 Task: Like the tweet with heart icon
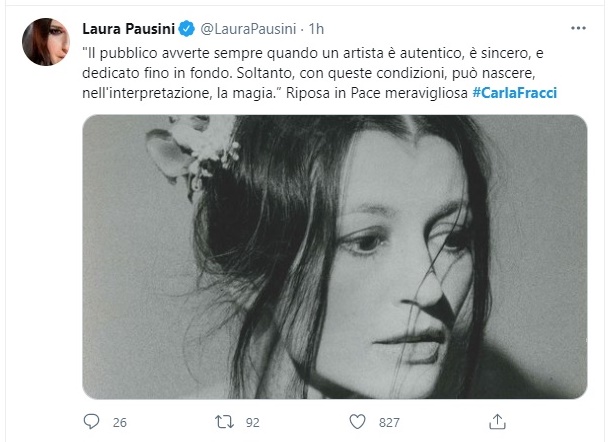[357, 422]
